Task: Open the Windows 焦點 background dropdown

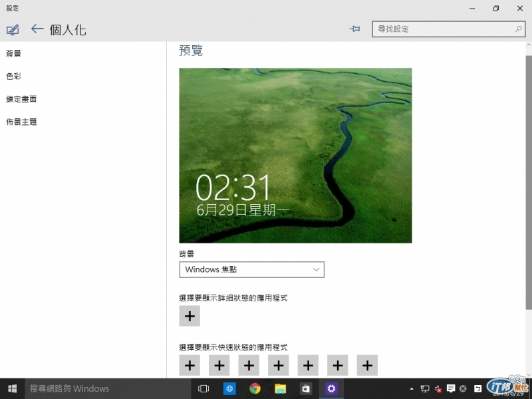Action: pyautogui.click(x=252, y=269)
